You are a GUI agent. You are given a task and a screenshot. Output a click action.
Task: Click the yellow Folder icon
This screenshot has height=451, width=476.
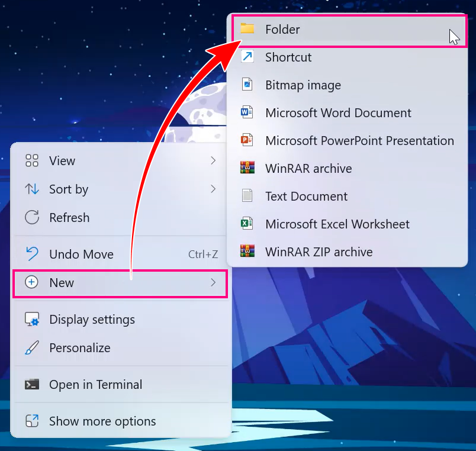pos(247,29)
